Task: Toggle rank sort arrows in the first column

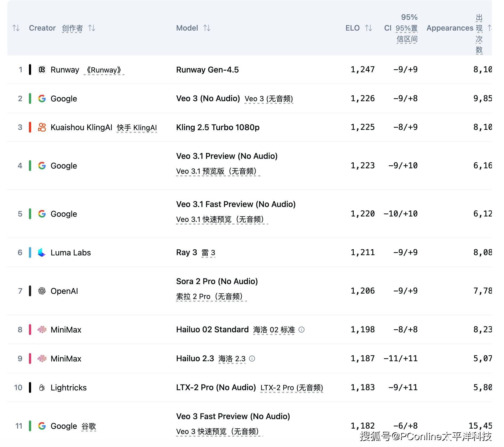Action: pos(16,28)
